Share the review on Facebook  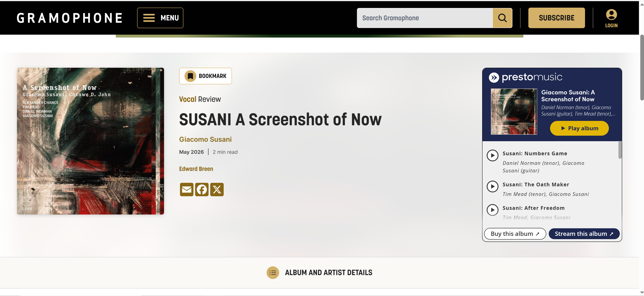click(202, 190)
